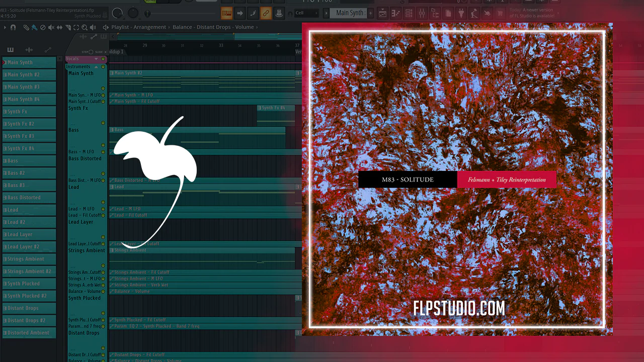Select the Zoom magnifier tool
644x362 pixels.
click(85, 27)
